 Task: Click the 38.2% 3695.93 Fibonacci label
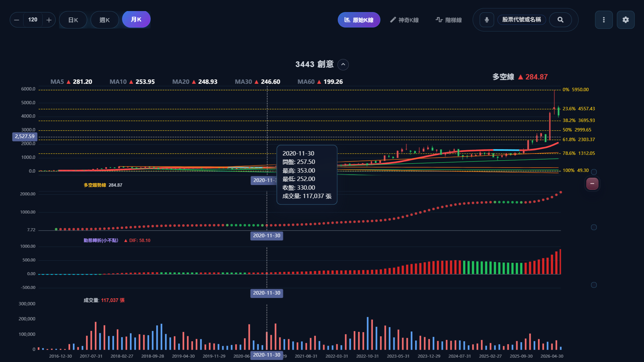pos(579,120)
